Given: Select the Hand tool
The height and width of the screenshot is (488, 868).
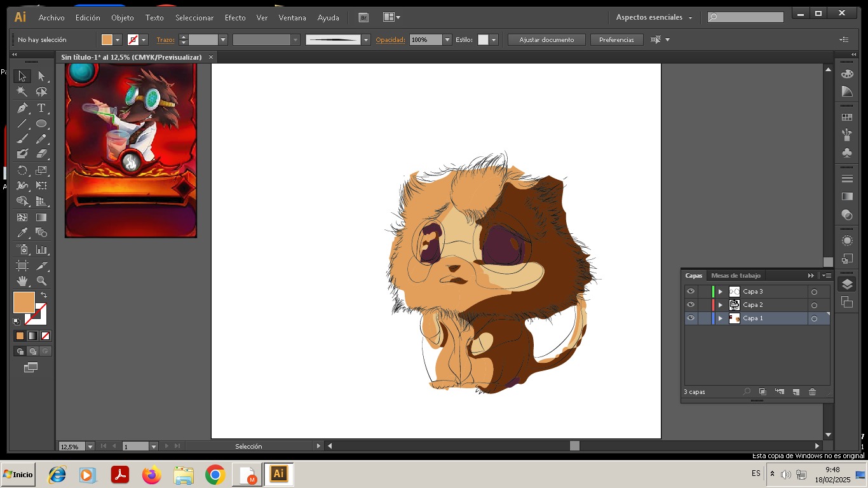Looking at the screenshot, I should coord(22,281).
